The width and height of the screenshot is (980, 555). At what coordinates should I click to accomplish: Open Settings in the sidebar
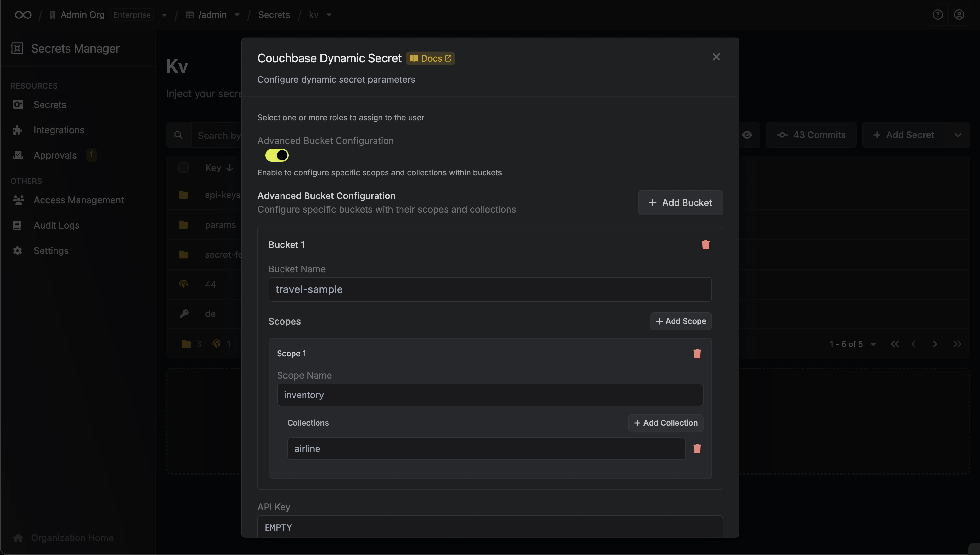[51, 251]
